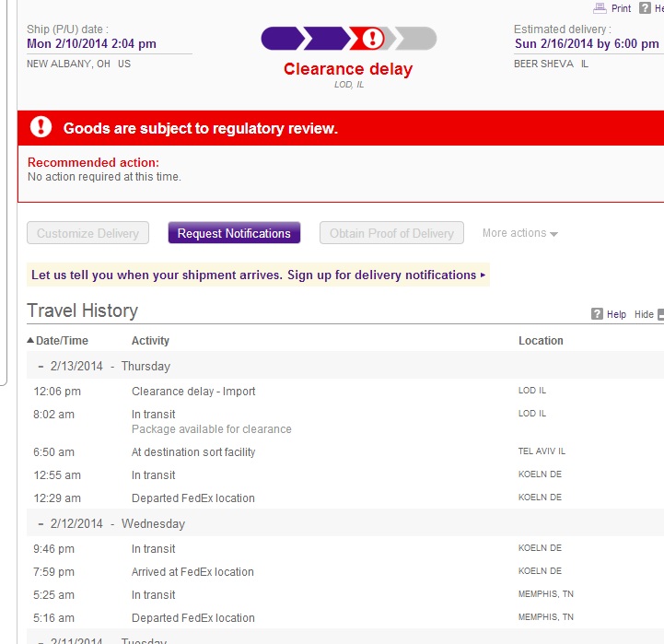Click the last gray progress step

(x=419, y=39)
